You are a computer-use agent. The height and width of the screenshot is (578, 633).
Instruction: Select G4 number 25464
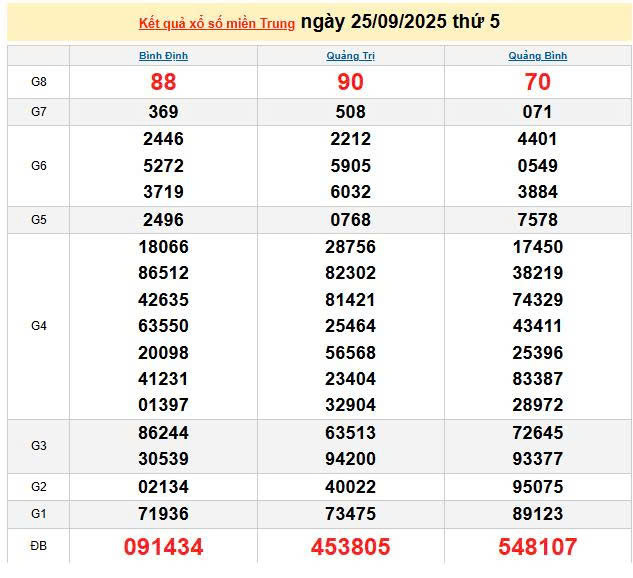point(350,326)
